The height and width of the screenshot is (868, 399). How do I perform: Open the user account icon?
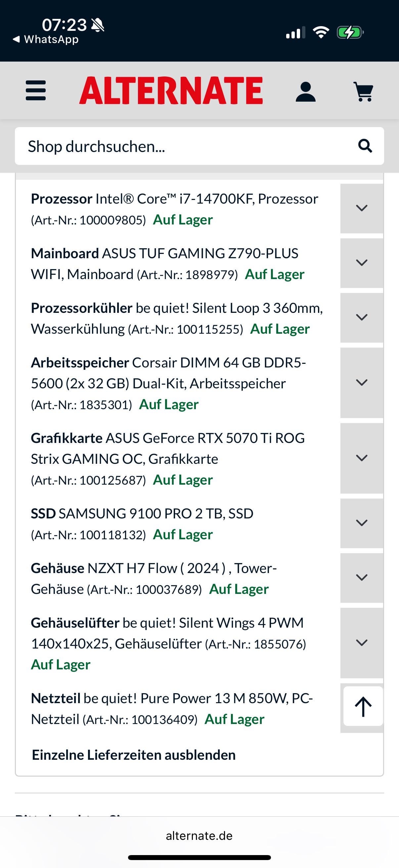(305, 92)
